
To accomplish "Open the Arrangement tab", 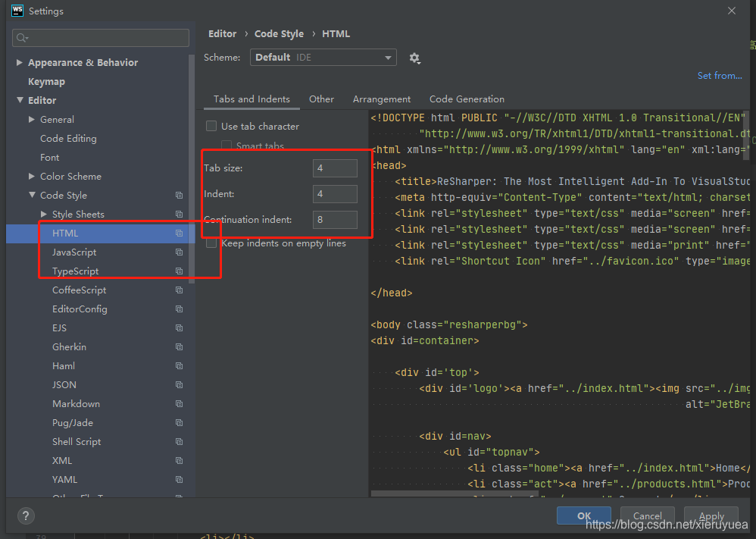I will (x=381, y=99).
